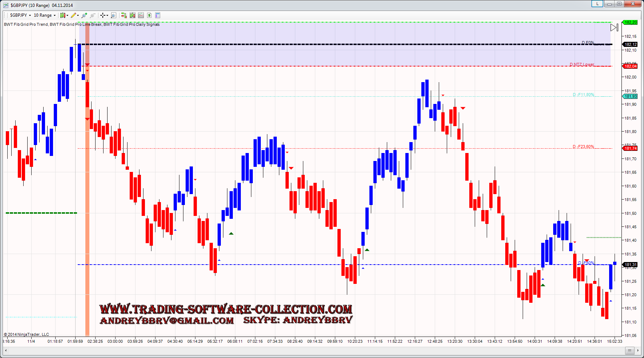Open the Strategies dollar sign icon
Screen dimensions: 644x358
tap(149, 15)
